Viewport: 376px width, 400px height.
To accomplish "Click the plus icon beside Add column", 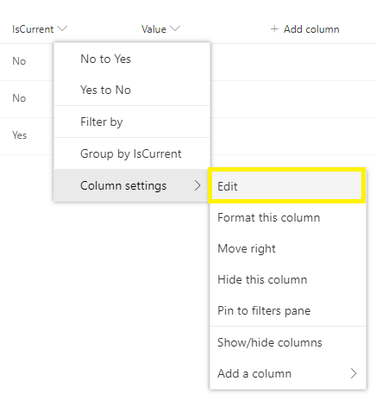I will [274, 29].
